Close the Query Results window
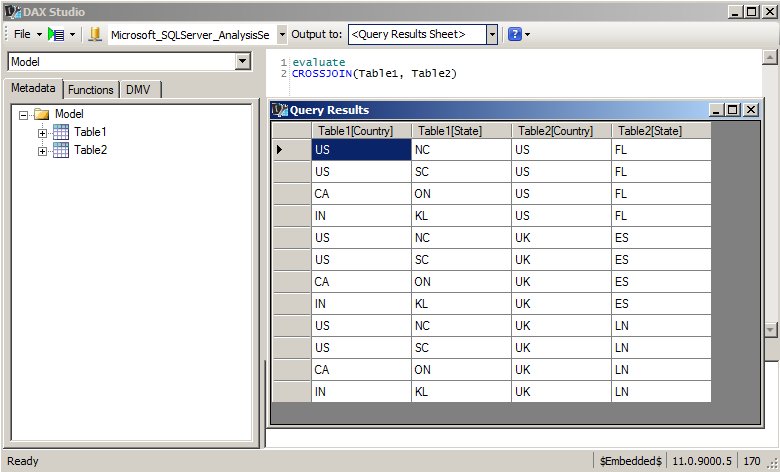This screenshot has height=472, width=780. [x=751, y=110]
